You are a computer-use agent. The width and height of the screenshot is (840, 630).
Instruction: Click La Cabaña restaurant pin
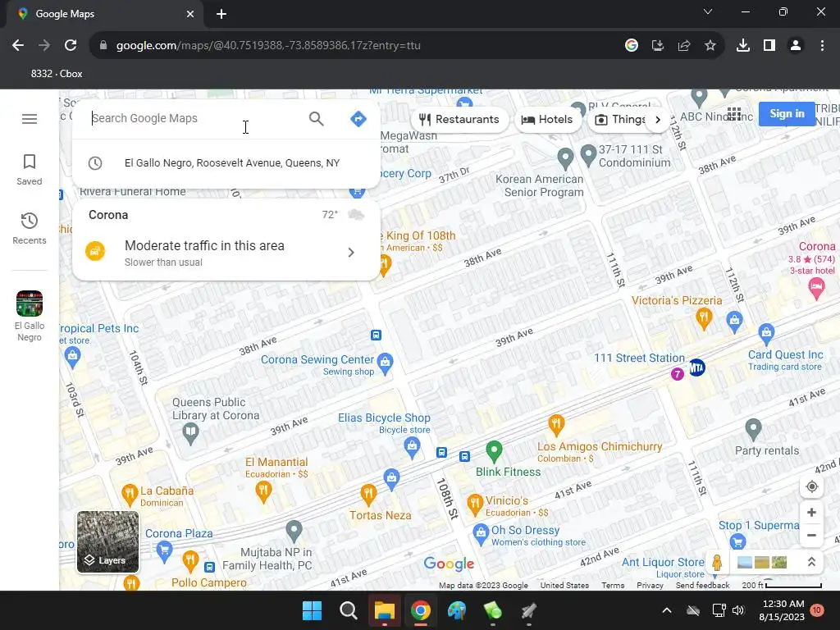(x=129, y=495)
